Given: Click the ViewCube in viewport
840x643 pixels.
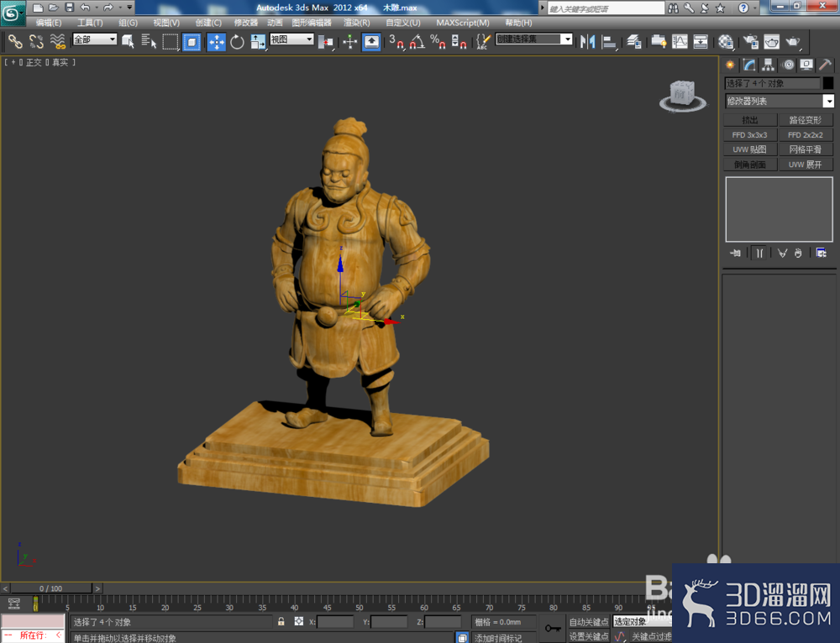Looking at the screenshot, I should [682, 96].
